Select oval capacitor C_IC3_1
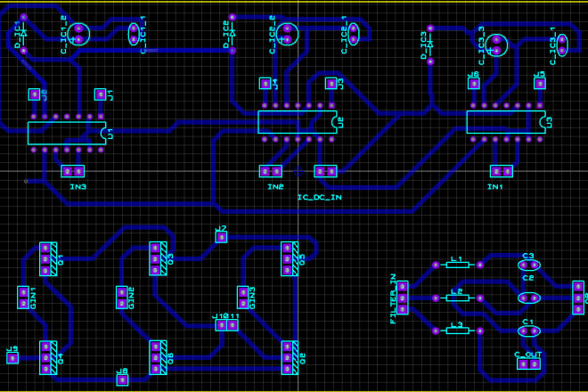588x392 pixels. tap(562, 45)
